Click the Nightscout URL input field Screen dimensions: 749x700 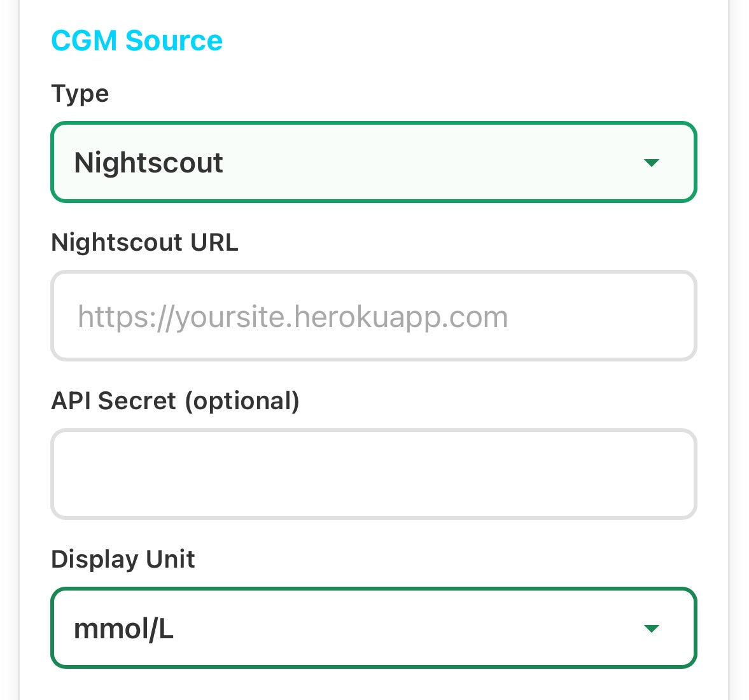tap(374, 316)
